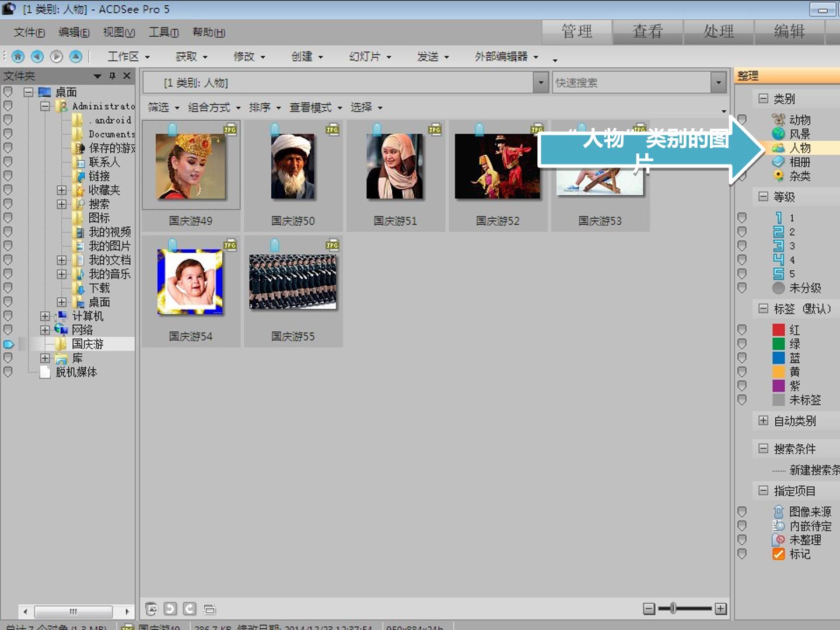The height and width of the screenshot is (630, 840).
Task: Switch to the 处理 mode tab
Action: coord(719,32)
